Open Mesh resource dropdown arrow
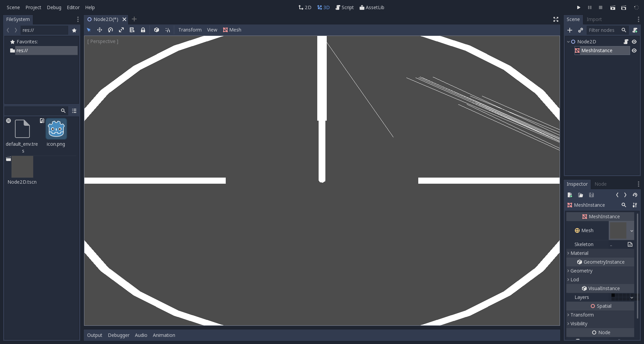The width and height of the screenshot is (644, 344). 632,231
